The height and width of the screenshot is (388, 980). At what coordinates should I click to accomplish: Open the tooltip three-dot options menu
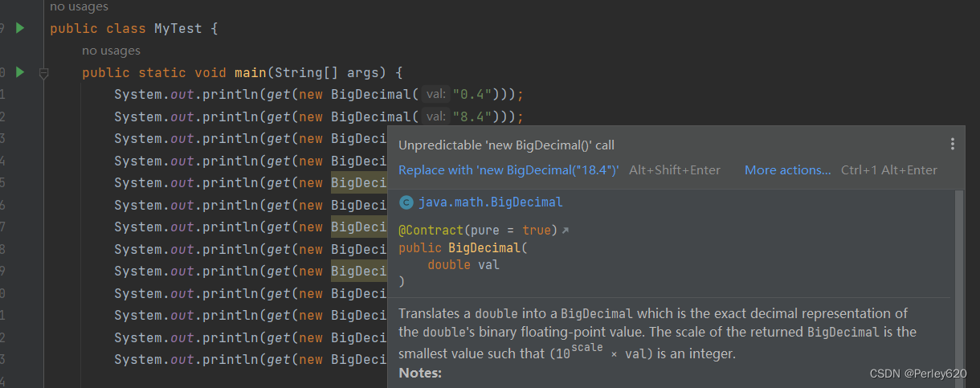(952, 145)
